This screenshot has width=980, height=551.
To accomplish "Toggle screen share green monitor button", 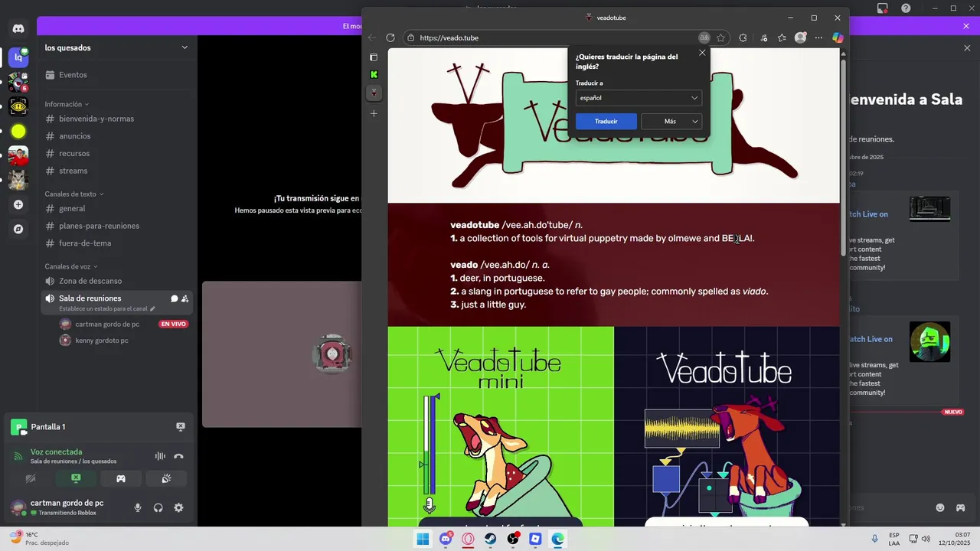I will 76,479.
